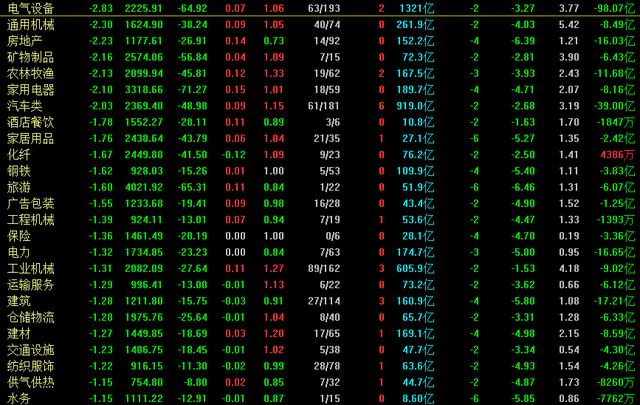The image size is (640, 405).
Task: Click the 0/6 count in 保险 row
Action: [x=333, y=236]
